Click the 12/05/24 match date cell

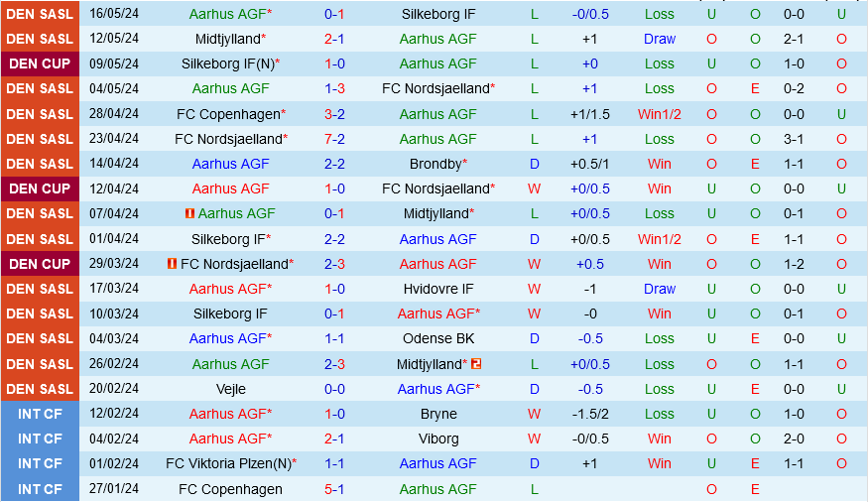(114, 39)
